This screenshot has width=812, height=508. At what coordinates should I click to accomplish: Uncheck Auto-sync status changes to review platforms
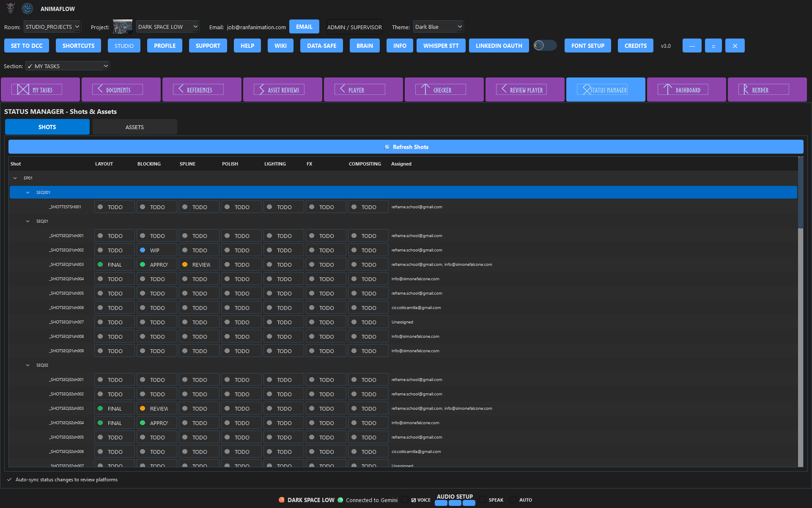(9, 479)
